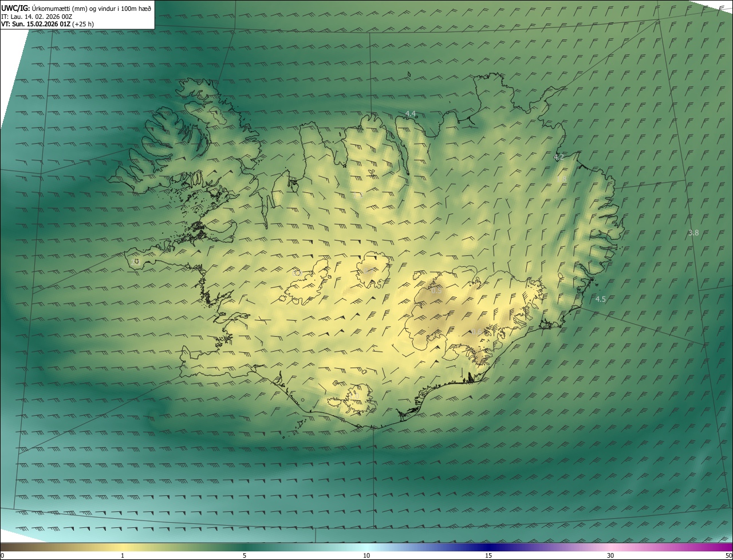
Task: Click the '10' tick on the color scale
Action: tap(366, 555)
